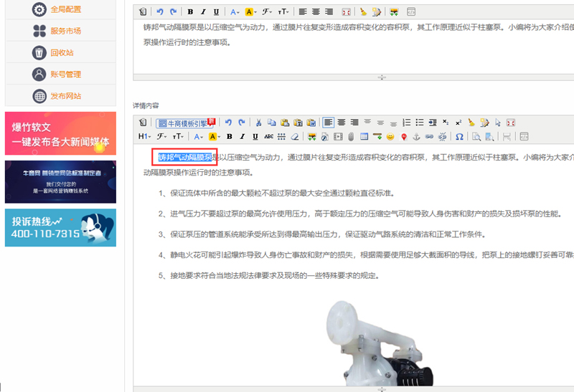Insert special character Omega icon
Image resolution: width=574 pixels, height=392 pixels.
coord(459,136)
